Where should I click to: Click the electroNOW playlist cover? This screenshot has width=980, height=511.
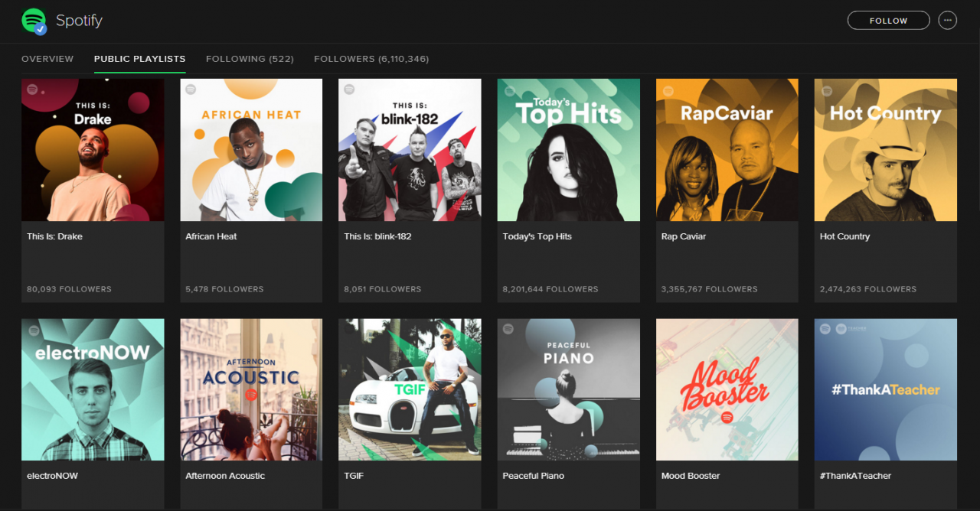coord(93,389)
